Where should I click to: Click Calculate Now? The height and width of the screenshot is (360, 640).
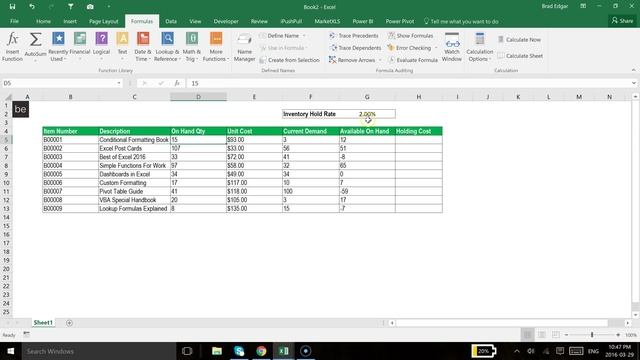pos(519,40)
